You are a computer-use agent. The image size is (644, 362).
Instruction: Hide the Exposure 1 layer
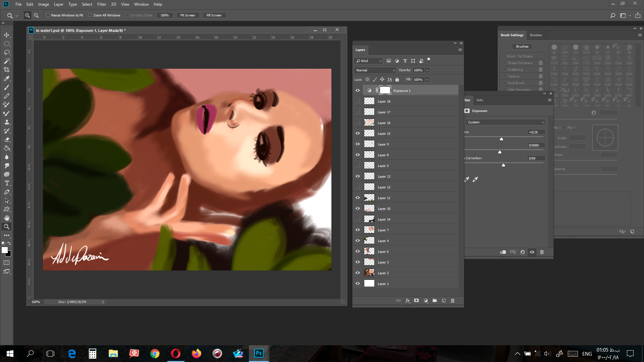358,90
